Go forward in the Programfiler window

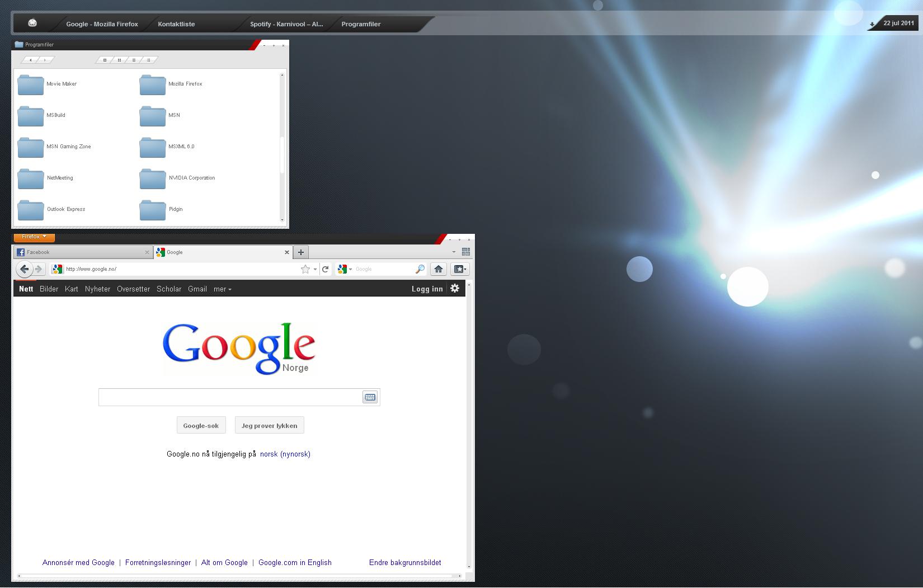[45, 60]
